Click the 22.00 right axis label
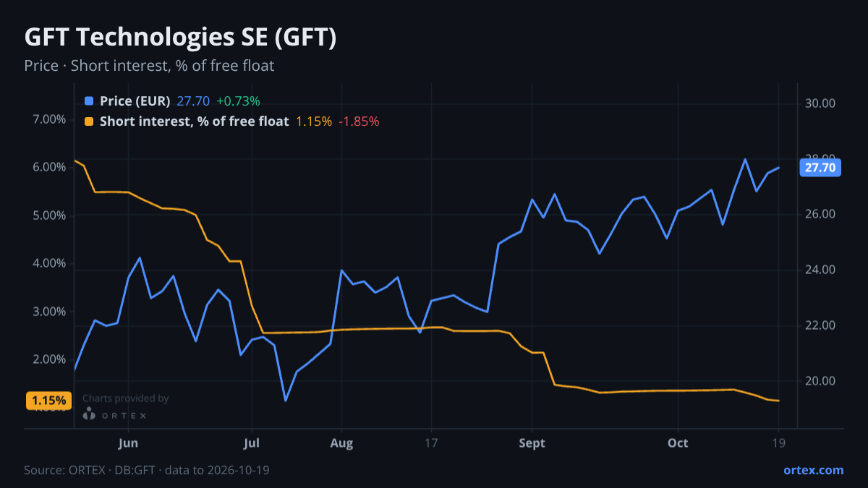Screen dimensions: 868x488 point(820,326)
